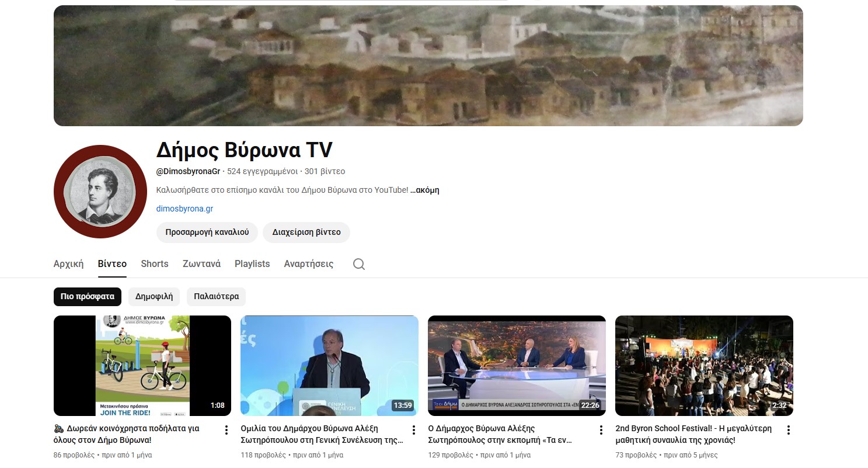The image size is (868, 468).
Task: Switch to the Shorts tab
Action: click(x=155, y=264)
